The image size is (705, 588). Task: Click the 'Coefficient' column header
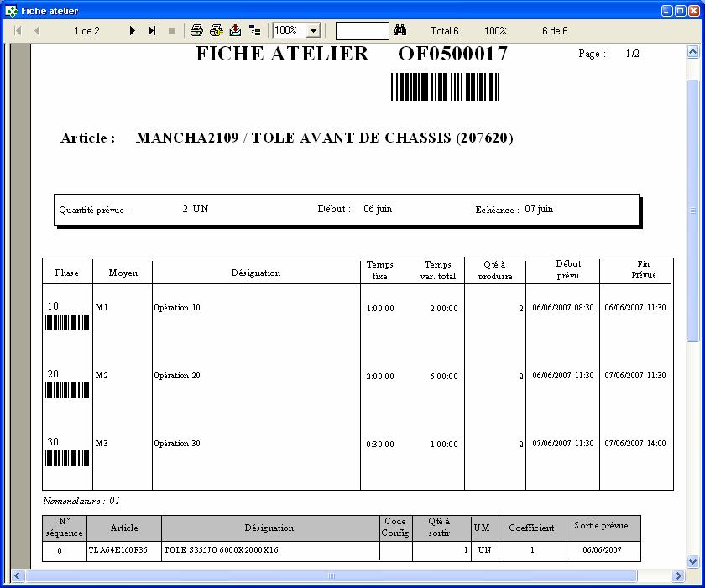pyautogui.click(x=531, y=528)
